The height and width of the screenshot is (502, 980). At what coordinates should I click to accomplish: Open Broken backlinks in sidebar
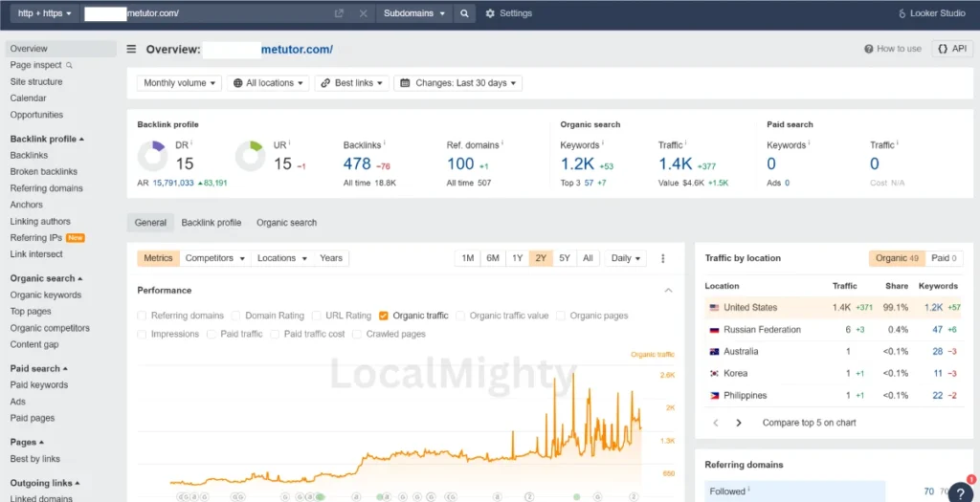44,172
